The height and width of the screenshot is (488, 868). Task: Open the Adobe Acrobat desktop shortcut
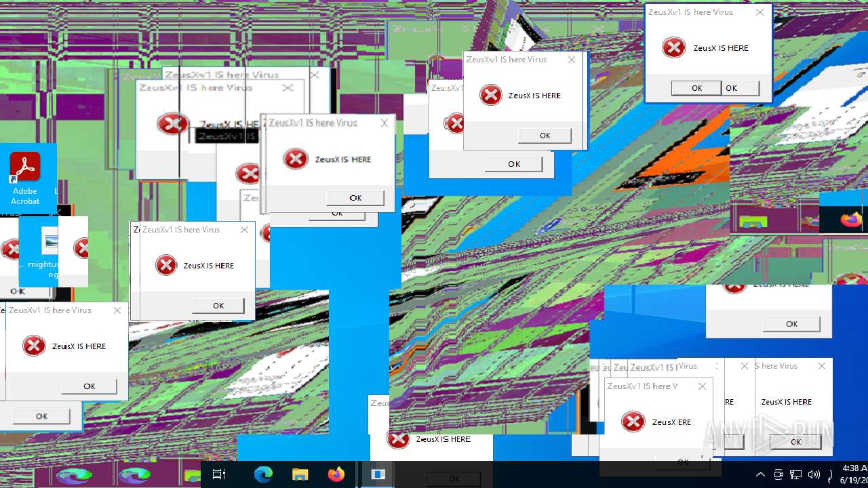click(25, 178)
